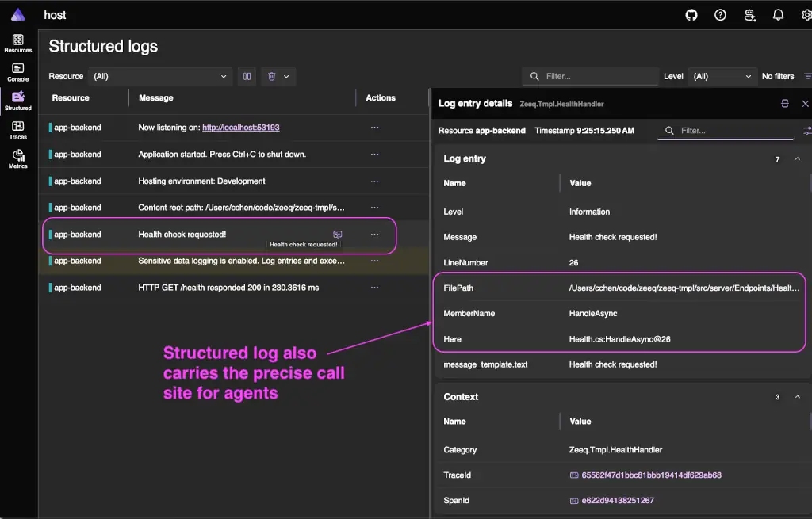The image size is (812, 519).
Task: Select the Hosting environment: Development message
Action: (x=201, y=181)
